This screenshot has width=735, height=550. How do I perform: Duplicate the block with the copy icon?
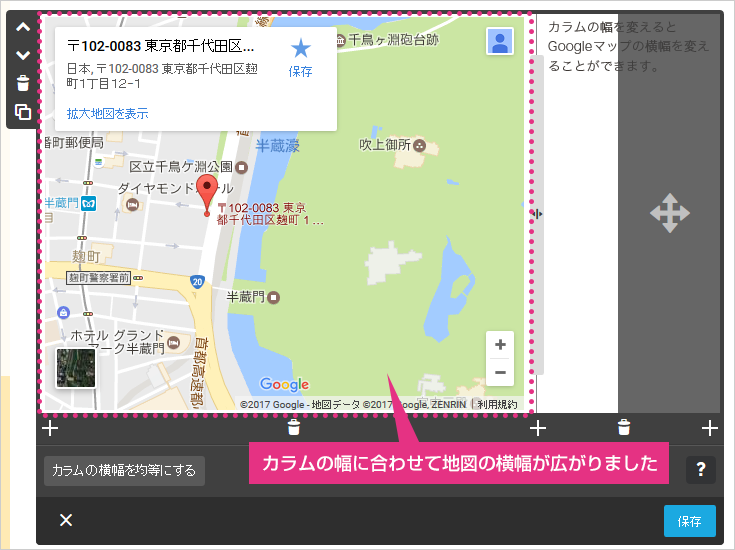coord(23,112)
